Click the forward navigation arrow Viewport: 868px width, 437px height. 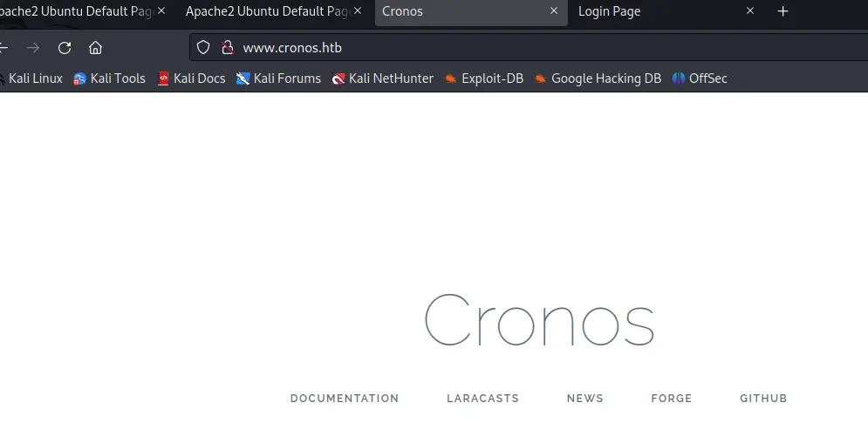pos(33,48)
